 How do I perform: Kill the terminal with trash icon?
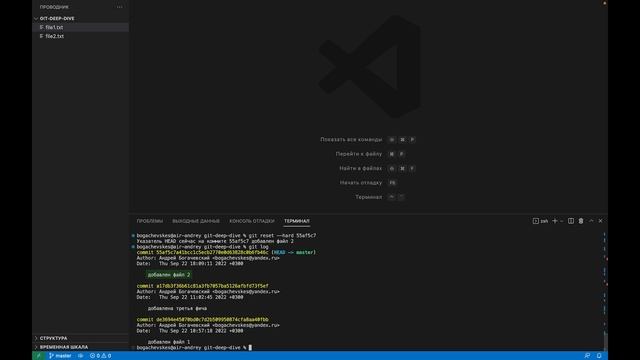[x=581, y=221]
